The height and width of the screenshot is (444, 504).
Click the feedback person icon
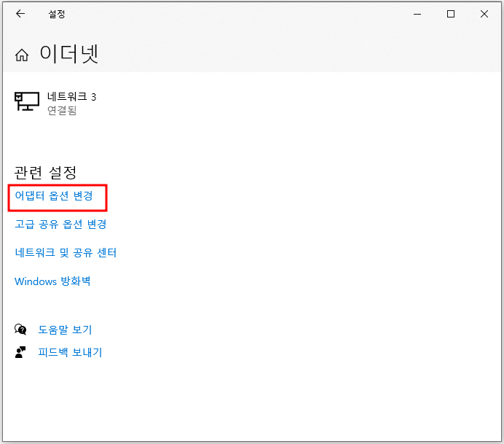pos(20,352)
